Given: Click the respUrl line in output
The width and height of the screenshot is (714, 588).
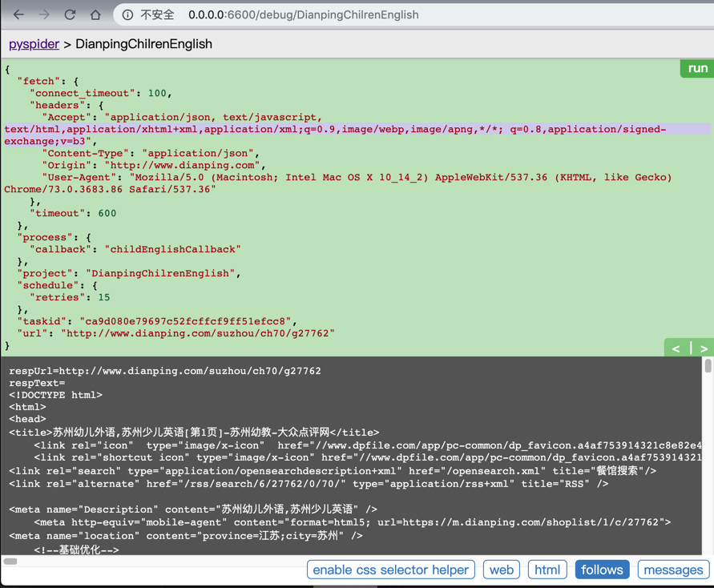Looking at the screenshot, I should (165, 371).
